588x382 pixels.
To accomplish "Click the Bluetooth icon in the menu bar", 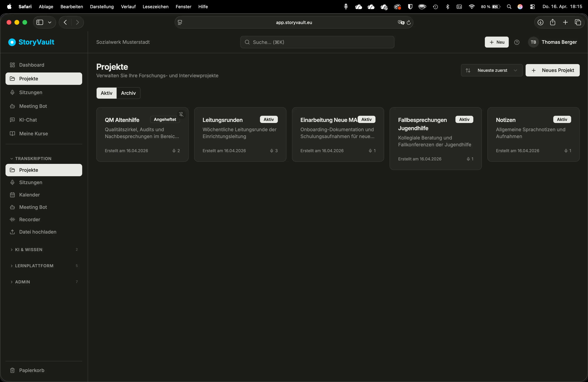I will (447, 7).
